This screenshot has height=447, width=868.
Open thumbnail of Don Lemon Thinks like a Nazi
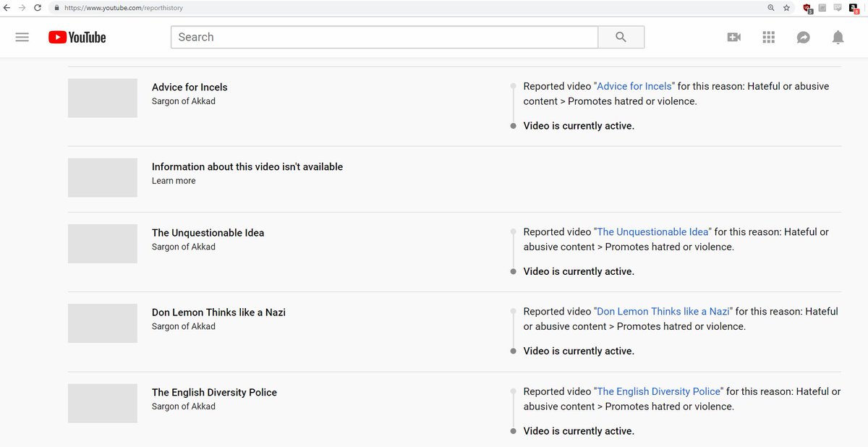[103, 323]
